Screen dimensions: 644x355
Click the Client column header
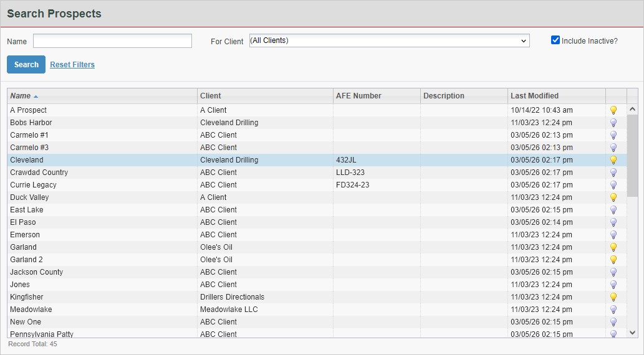pos(211,96)
